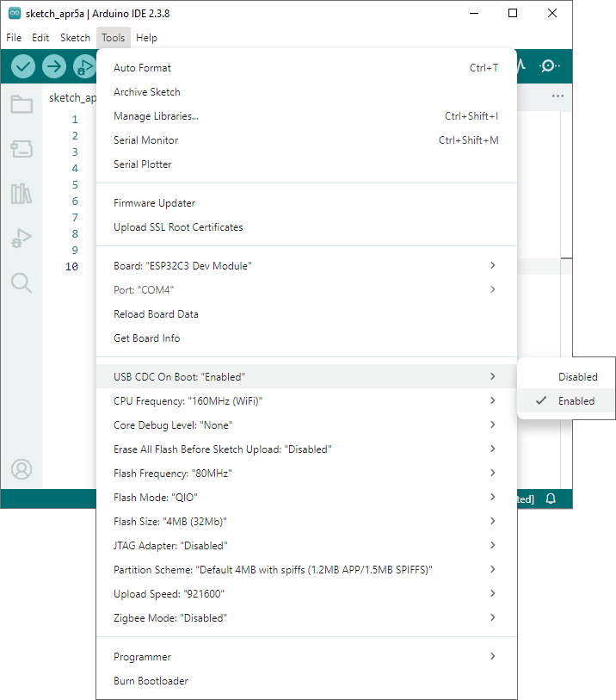This screenshot has height=700, width=616.
Task: Expand the Upload Speed: 921600 submenu
Action: (306, 594)
